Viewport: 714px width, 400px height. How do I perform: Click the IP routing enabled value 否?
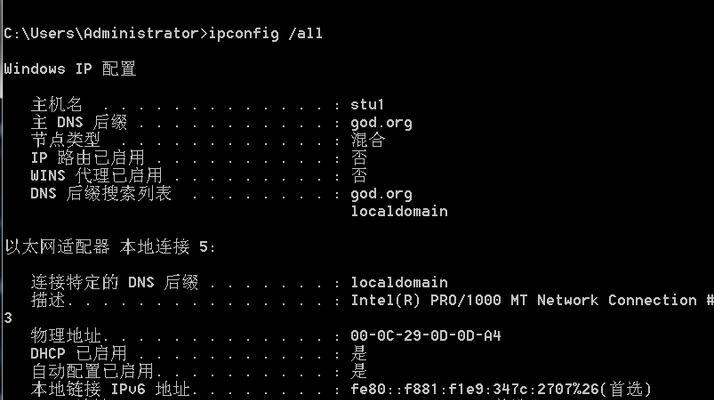click(x=359, y=158)
